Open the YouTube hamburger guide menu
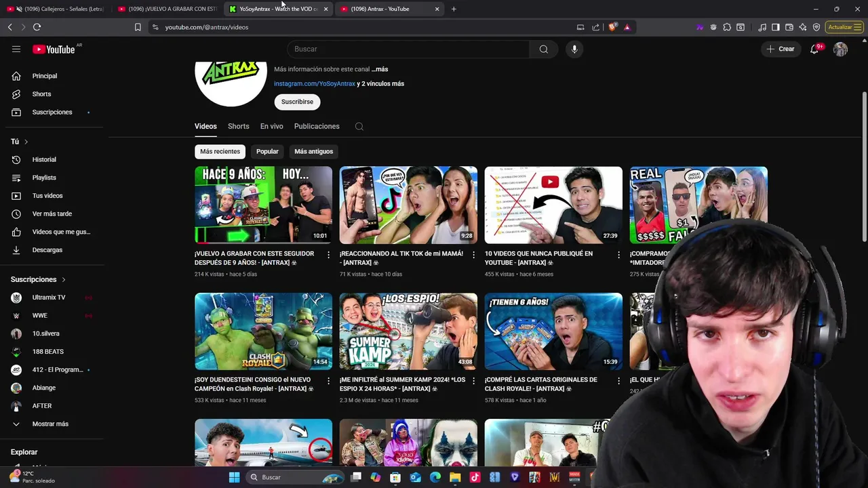 (x=16, y=49)
